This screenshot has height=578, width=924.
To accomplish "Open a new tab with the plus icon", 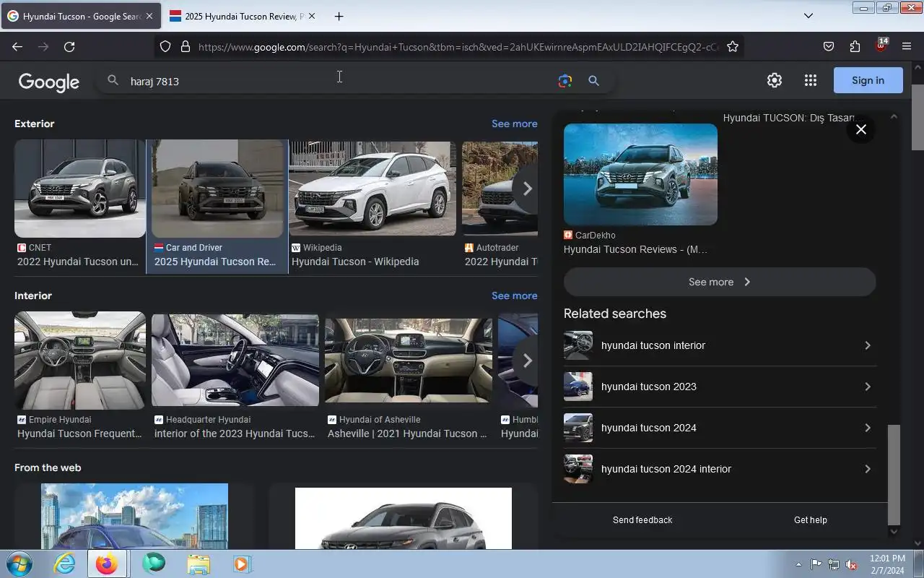I will [x=339, y=16].
